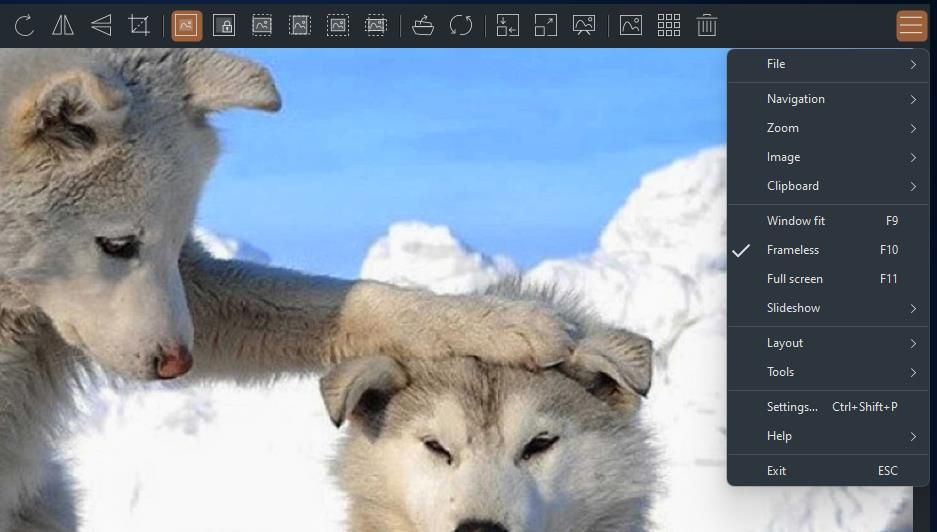Enable Lock zoom ratio mode
The width and height of the screenshot is (937, 532).
coord(224,26)
